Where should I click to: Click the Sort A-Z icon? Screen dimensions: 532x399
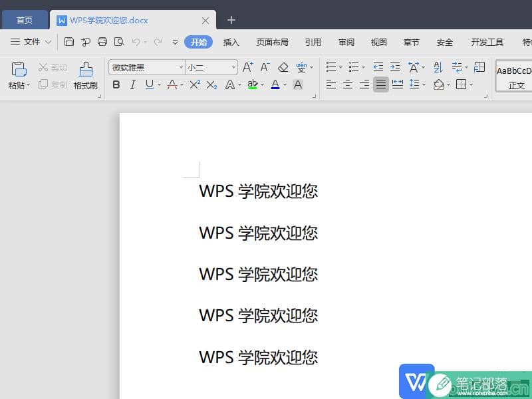tap(438, 67)
